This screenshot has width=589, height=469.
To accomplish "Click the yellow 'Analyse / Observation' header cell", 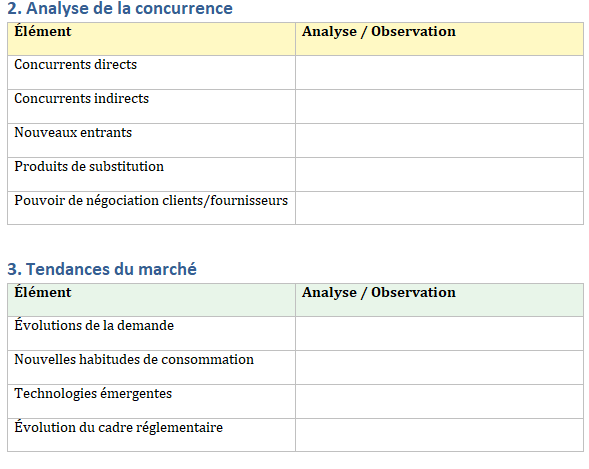I will tap(439, 39).
